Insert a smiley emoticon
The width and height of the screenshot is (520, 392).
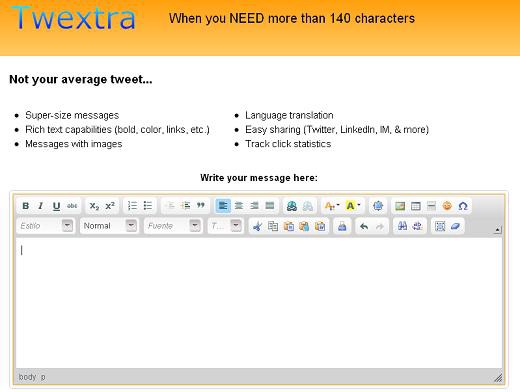pyautogui.click(x=447, y=206)
